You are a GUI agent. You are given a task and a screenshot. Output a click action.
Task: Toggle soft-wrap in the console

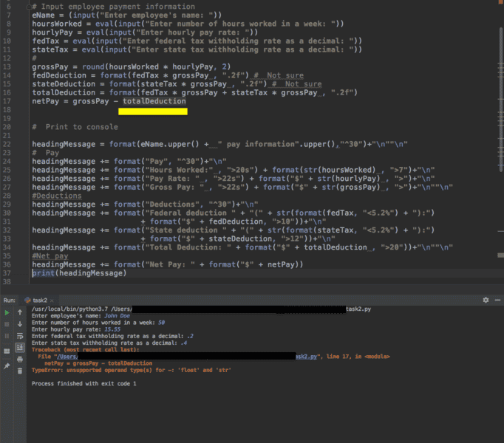pos(20,336)
